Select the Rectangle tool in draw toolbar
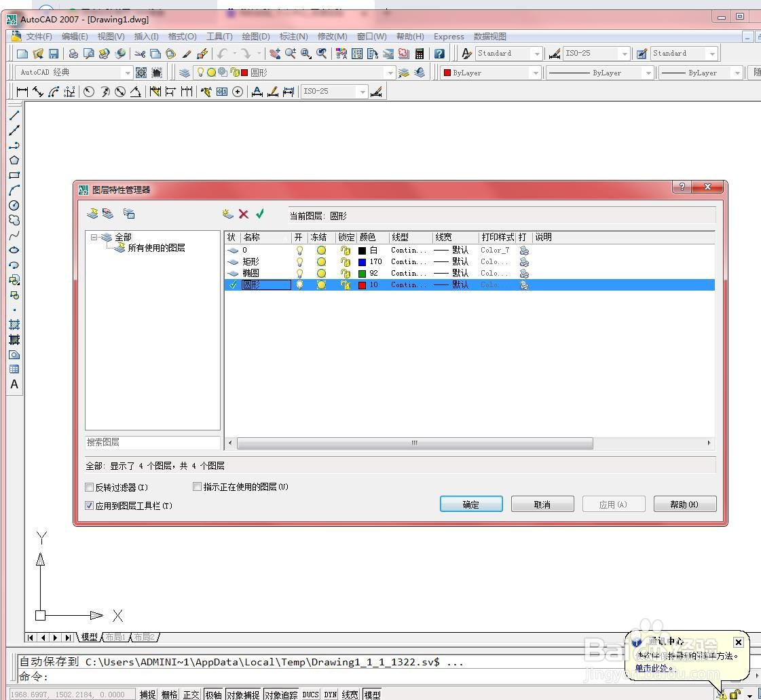 tap(14, 175)
